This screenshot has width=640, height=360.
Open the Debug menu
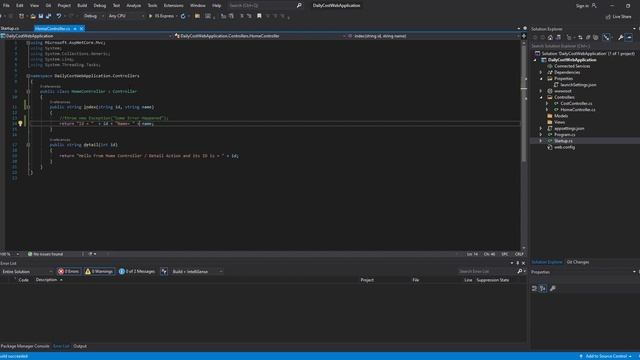pyautogui.click(x=100, y=6)
